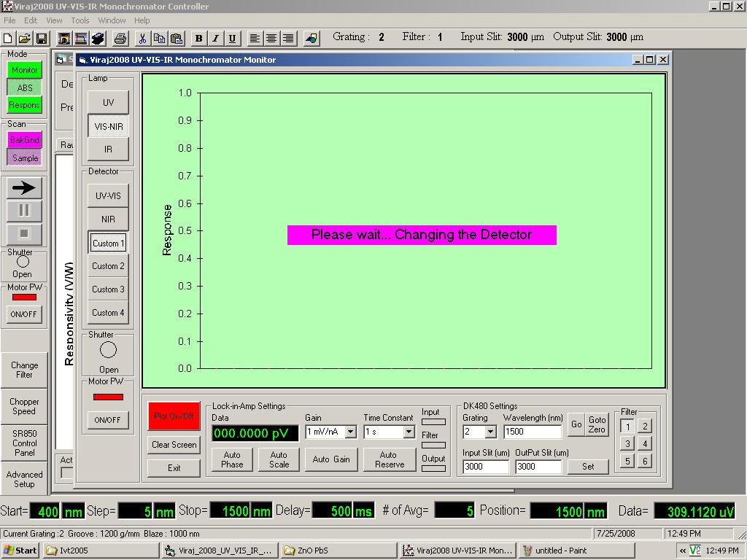Screen dimensions: 747x560
Task: Click the Monitor window title bar icon
Action: pos(83,60)
